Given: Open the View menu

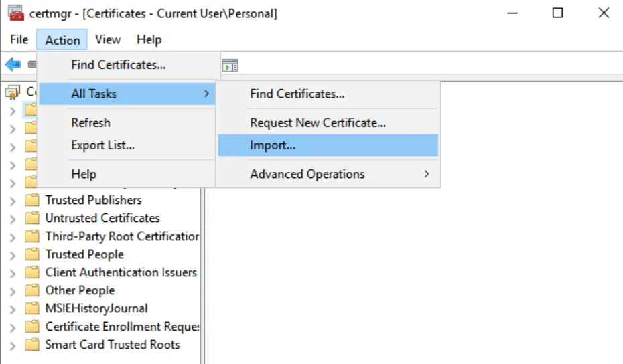Looking at the screenshot, I should (x=108, y=39).
